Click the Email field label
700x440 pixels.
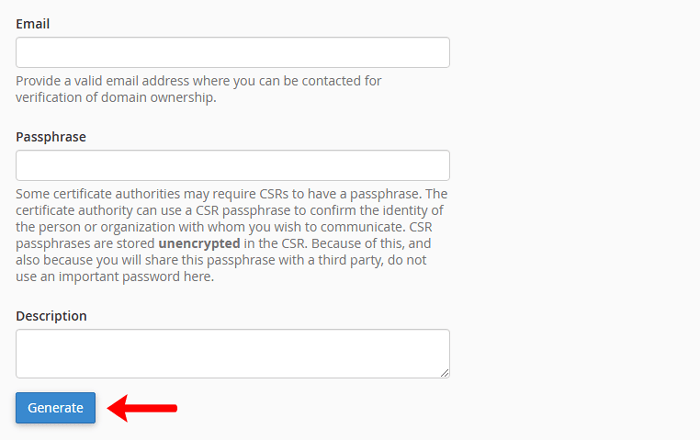(33, 23)
